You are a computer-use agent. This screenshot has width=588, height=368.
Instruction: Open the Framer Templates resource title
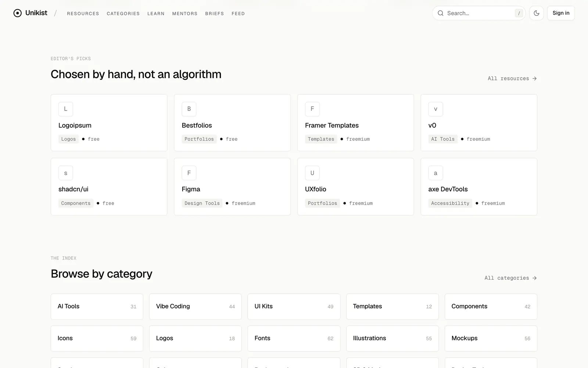coord(332,125)
